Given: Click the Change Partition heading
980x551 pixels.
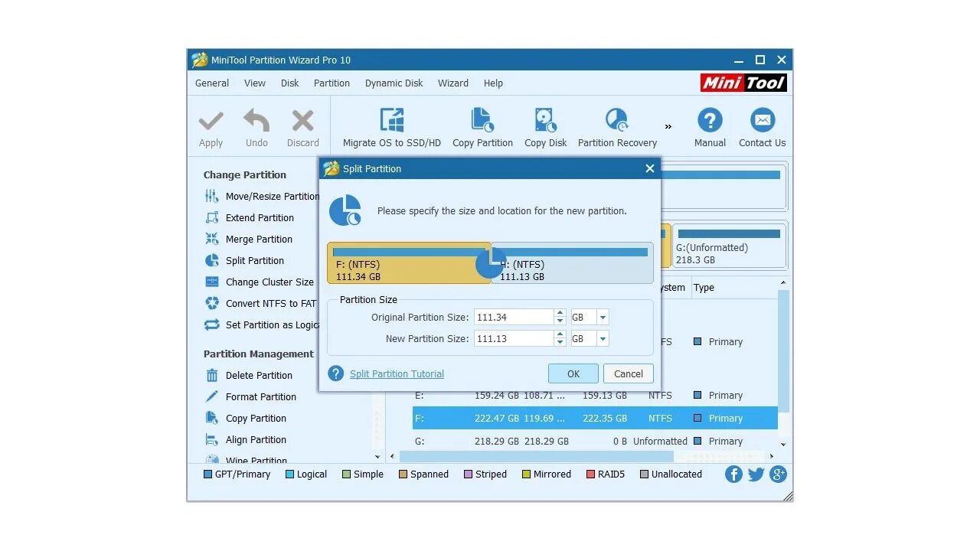Looking at the screenshot, I should (245, 175).
